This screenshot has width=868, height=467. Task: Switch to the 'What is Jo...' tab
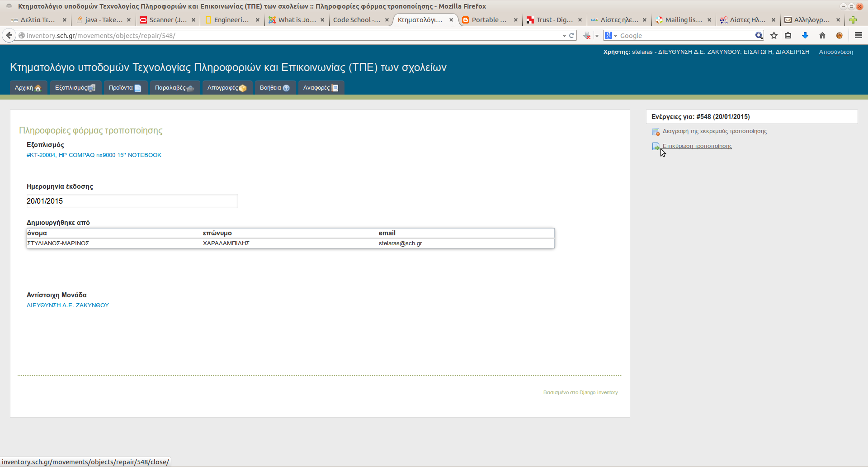297,20
